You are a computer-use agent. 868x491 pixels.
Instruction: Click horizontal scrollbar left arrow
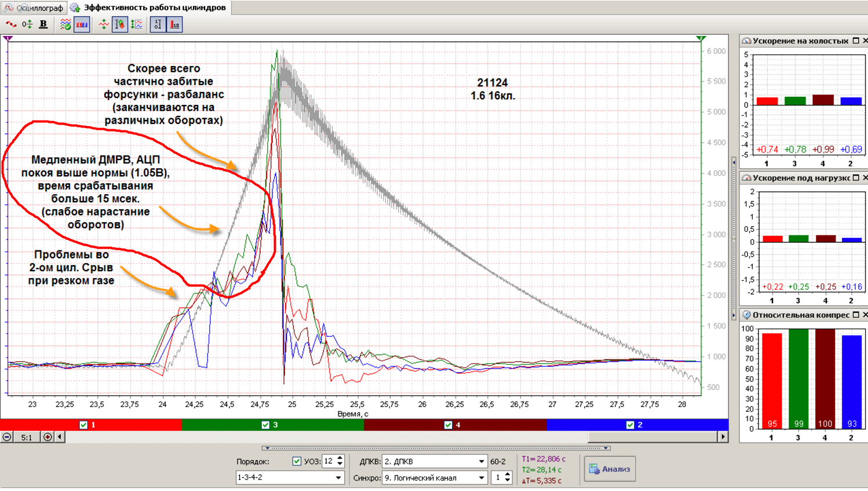pyautogui.click(x=60, y=437)
